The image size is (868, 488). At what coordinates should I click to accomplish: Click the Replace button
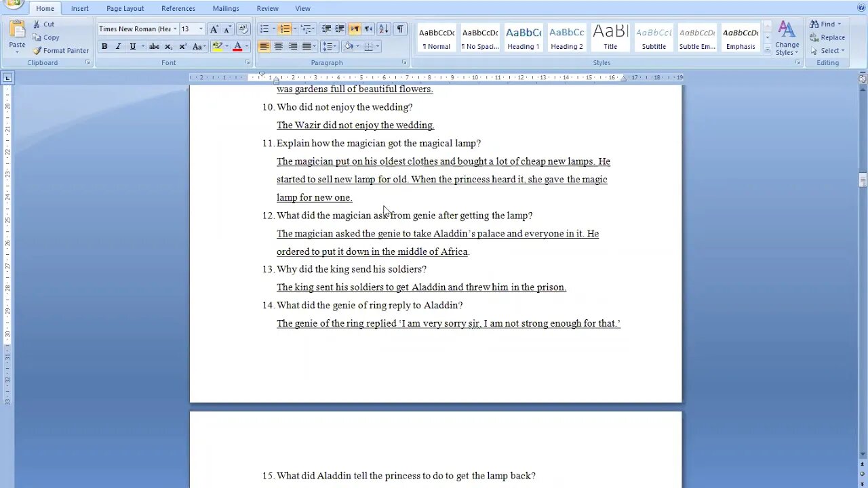tap(827, 37)
